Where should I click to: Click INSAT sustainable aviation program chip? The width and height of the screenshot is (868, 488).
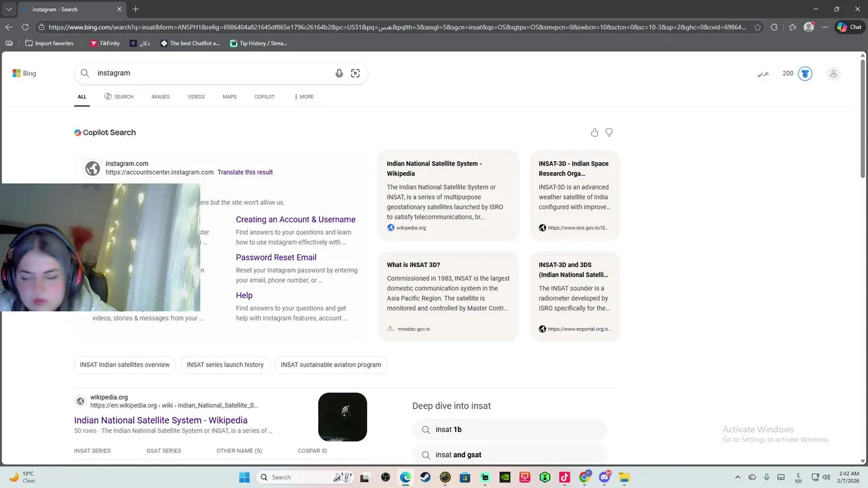coord(331,365)
